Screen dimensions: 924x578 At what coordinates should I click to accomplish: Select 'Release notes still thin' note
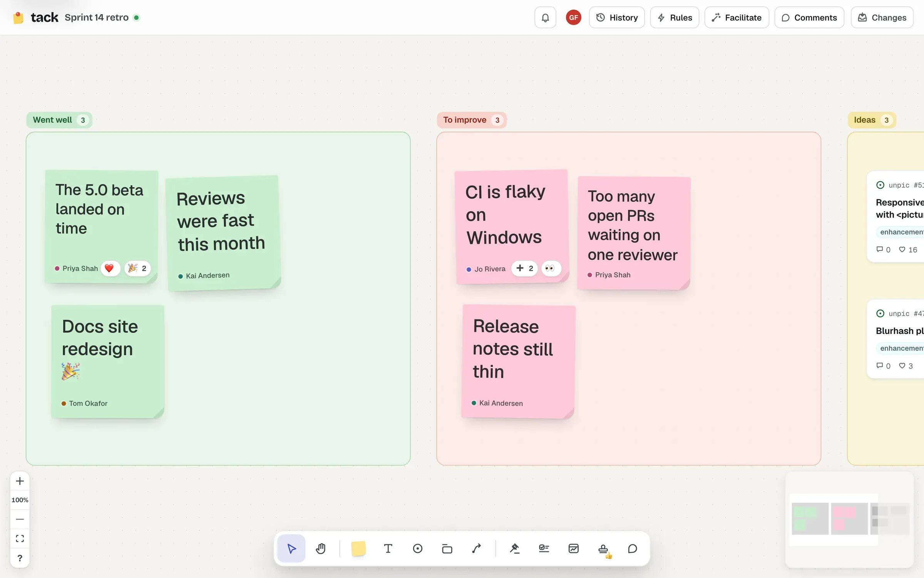tap(518, 361)
